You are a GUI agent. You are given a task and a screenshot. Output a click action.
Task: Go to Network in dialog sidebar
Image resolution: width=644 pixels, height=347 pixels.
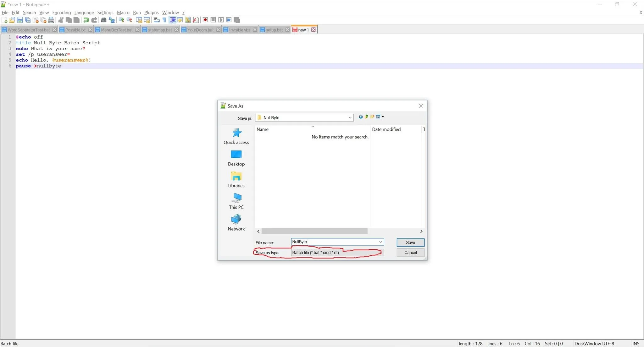(236, 223)
